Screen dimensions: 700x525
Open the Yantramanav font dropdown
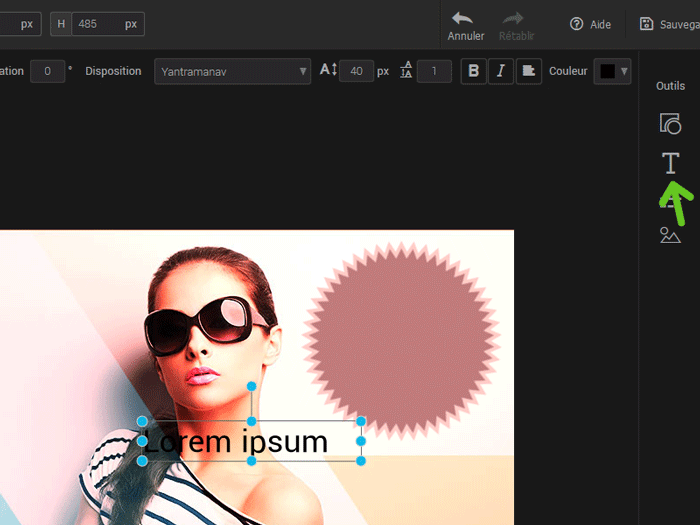pos(232,71)
